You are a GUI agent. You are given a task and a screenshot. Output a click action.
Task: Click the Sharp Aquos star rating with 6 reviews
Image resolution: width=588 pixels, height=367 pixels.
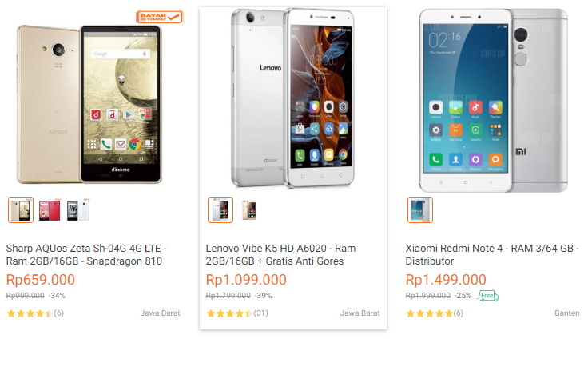[35, 313]
